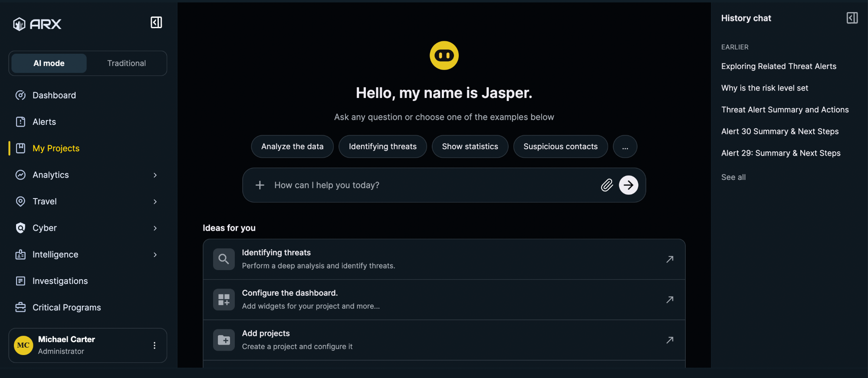Click the Identifying threats suggestion chip
The width and height of the screenshot is (868, 378).
(383, 147)
